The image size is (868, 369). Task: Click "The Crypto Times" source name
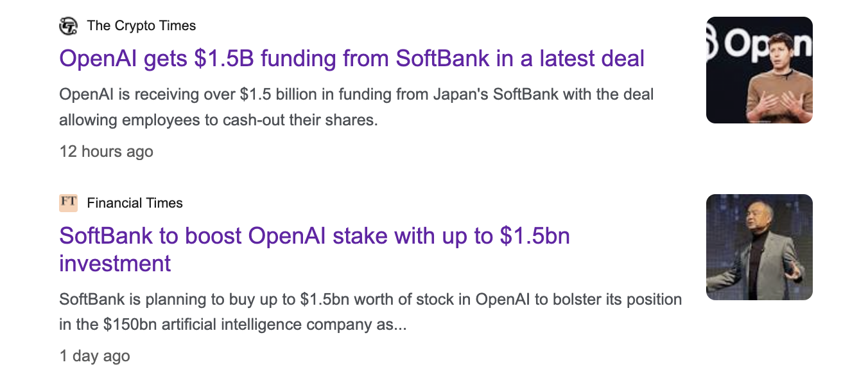point(141,26)
